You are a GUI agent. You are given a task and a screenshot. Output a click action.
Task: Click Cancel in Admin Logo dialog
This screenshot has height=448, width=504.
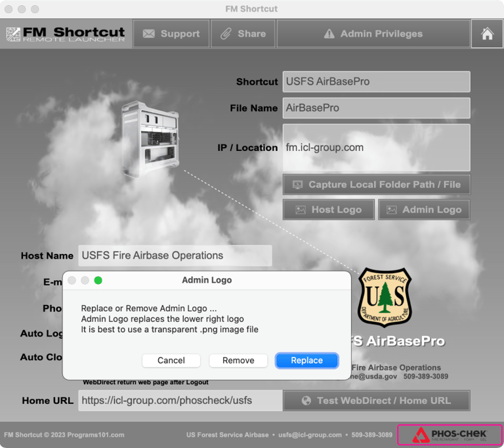(171, 361)
